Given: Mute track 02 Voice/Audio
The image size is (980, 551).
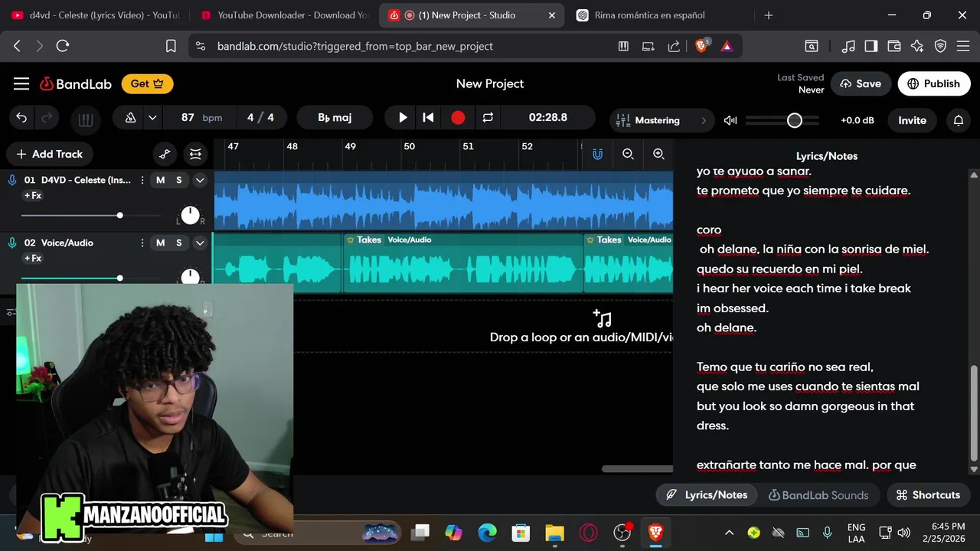Looking at the screenshot, I should pos(160,243).
